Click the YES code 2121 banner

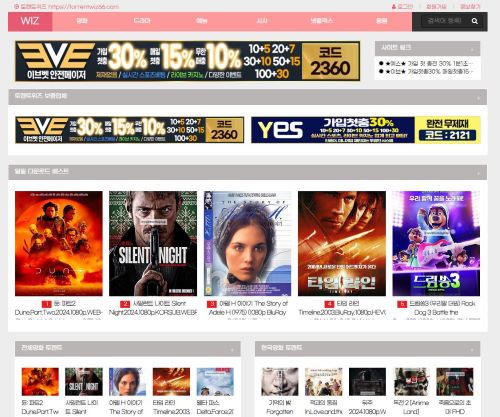click(366, 130)
